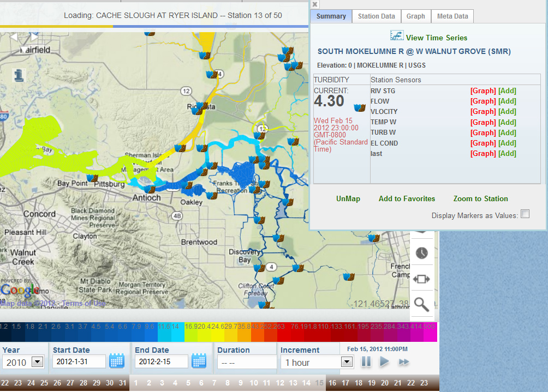Pan map with right arrow icon

34,37
